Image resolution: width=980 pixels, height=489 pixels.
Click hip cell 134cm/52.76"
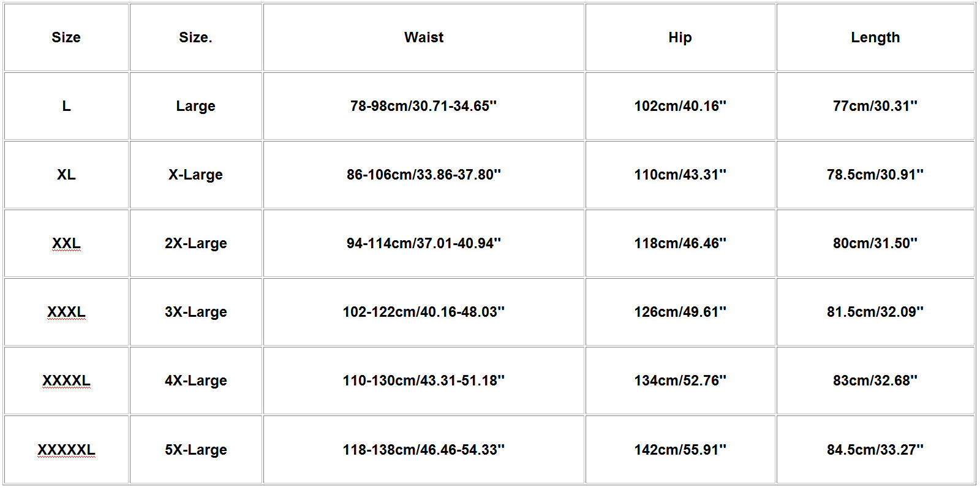680,381
